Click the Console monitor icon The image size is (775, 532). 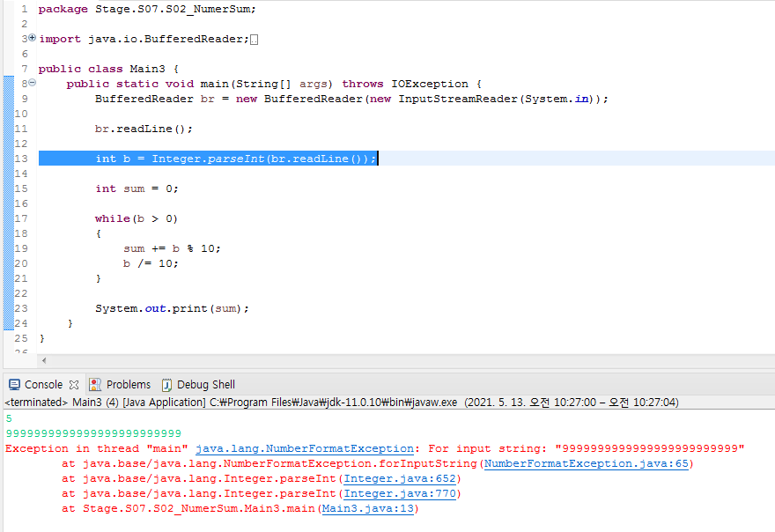tap(14, 385)
